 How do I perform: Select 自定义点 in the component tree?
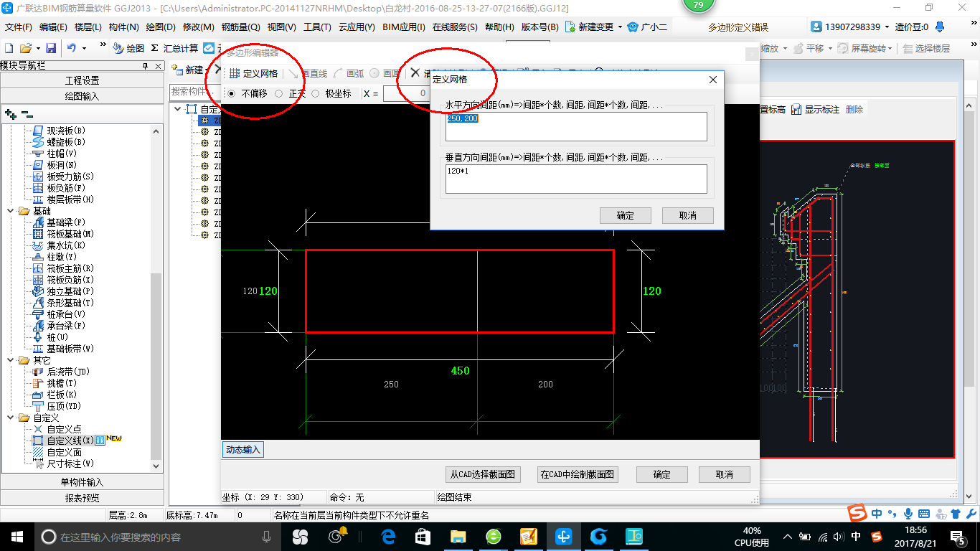pos(63,429)
